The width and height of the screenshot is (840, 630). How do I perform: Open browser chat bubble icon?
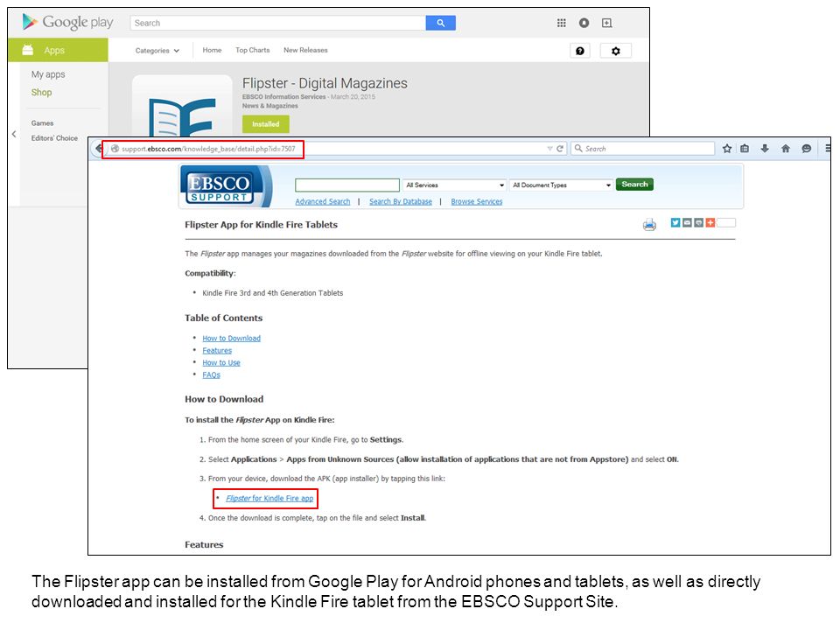click(x=806, y=149)
